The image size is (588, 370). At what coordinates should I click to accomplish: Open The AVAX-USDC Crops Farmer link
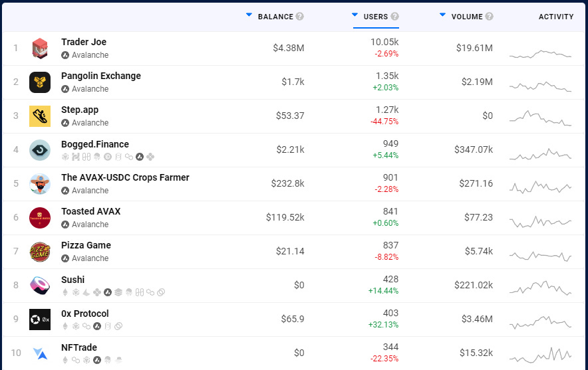[125, 177]
